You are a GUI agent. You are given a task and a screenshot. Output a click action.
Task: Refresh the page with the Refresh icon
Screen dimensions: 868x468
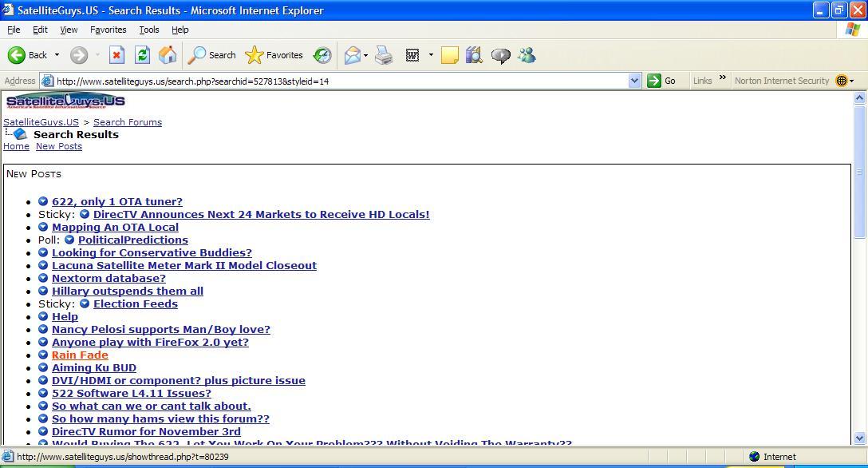tap(142, 55)
